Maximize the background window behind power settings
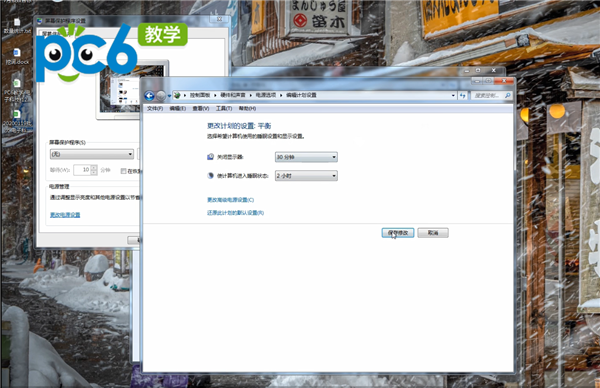The width and height of the screenshot is (600, 388). coord(478,70)
